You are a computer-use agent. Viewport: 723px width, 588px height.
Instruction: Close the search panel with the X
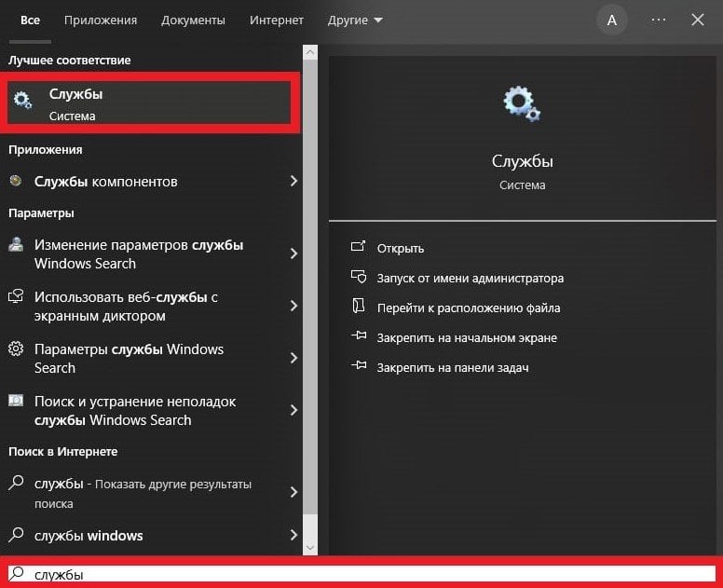pos(698,20)
